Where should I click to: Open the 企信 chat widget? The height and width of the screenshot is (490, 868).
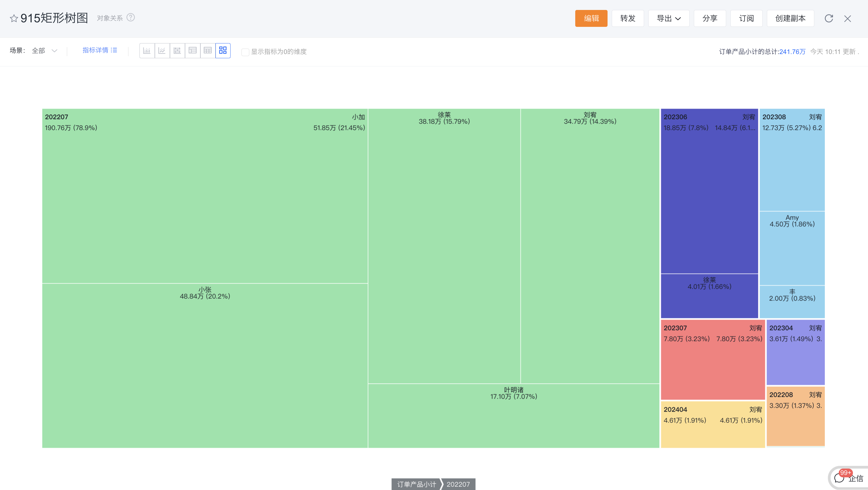[x=848, y=478]
